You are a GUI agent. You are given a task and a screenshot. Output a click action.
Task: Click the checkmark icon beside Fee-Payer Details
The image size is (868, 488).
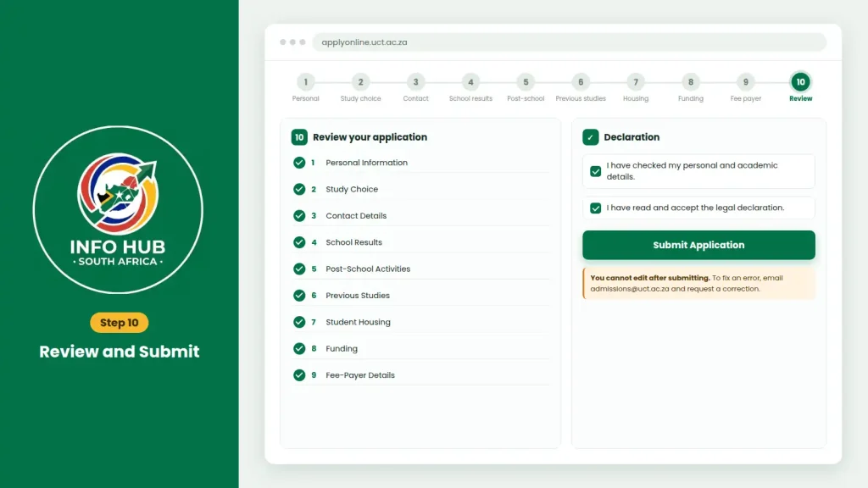(x=299, y=375)
